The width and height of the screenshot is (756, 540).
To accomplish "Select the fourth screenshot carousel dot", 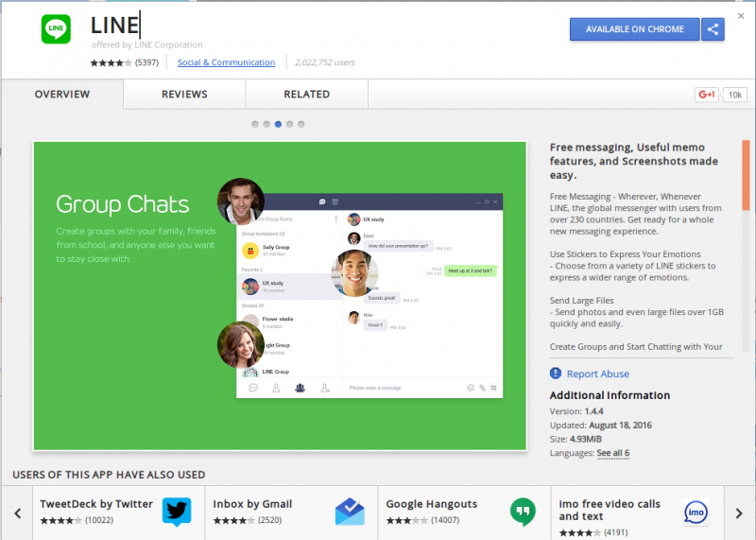I will 290,124.
